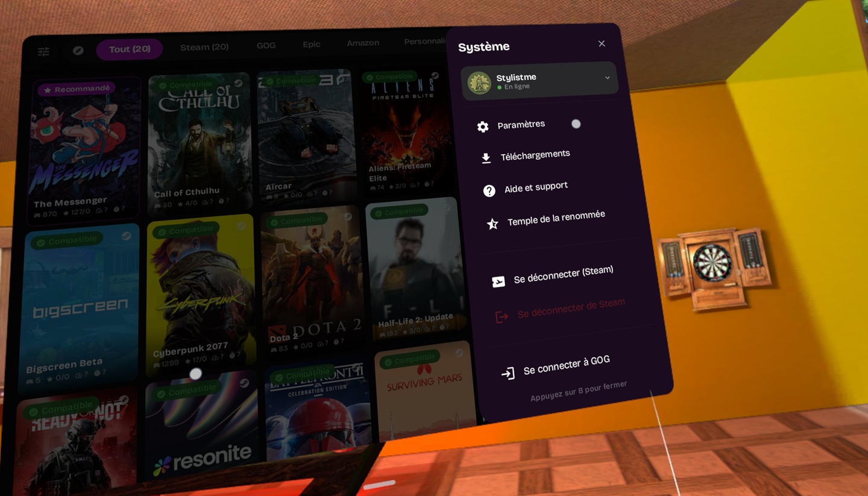
Task: Click the Steam logo on Bigscreen Beta card
Action: (x=126, y=236)
